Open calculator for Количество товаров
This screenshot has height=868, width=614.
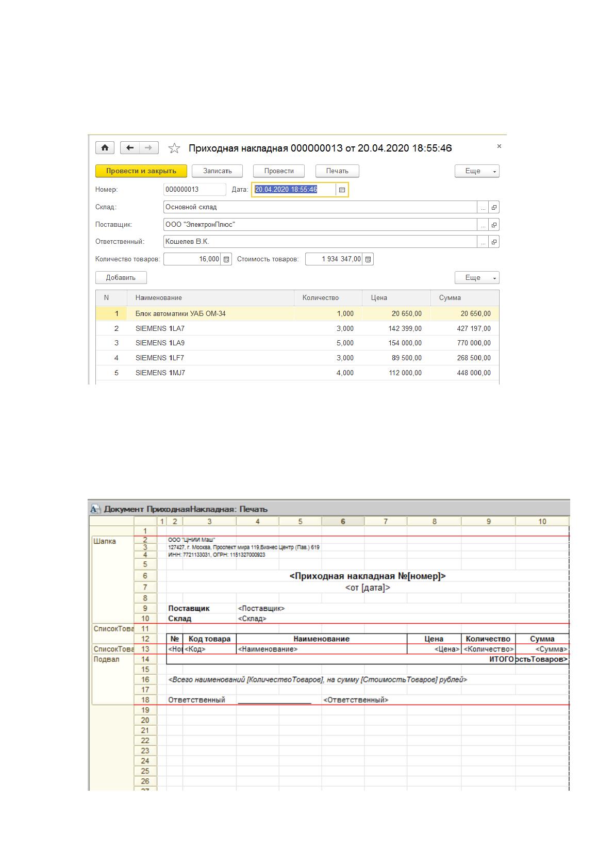tap(226, 259)
